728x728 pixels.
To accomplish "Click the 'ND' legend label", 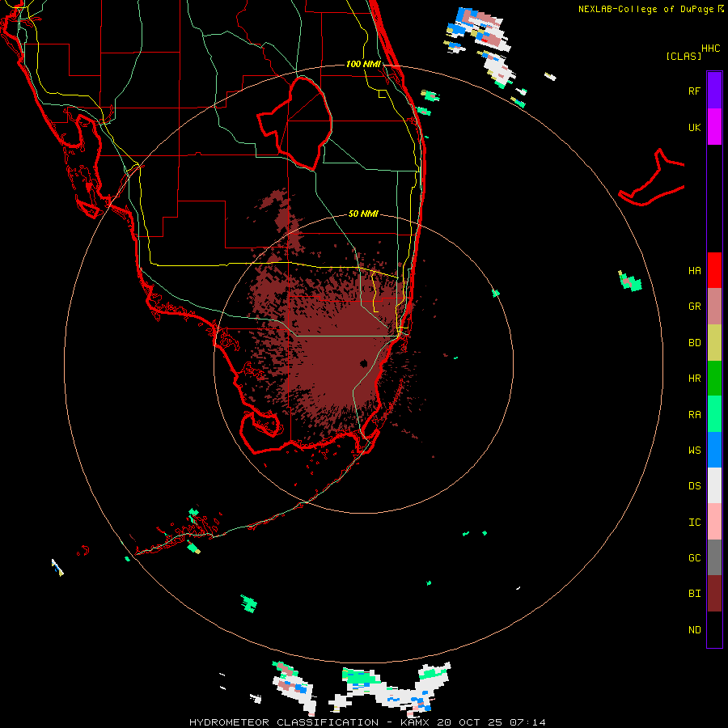I will (x=694, y=630).
